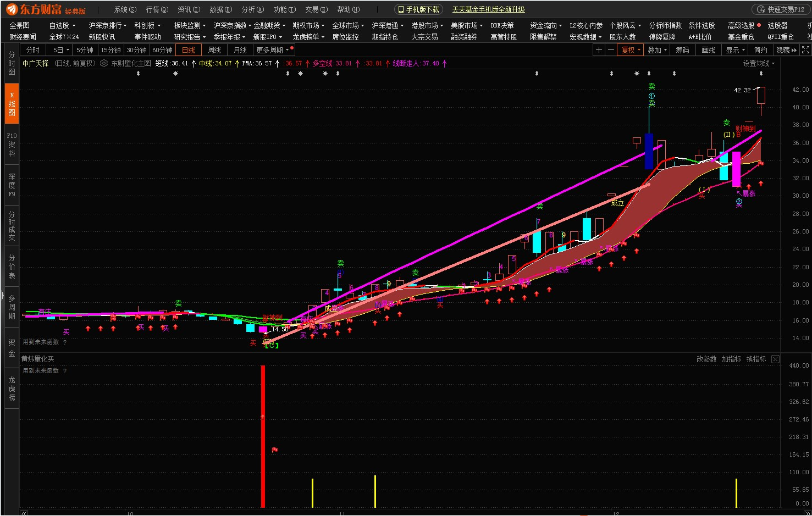Open 高级选股

coord(741,25)
